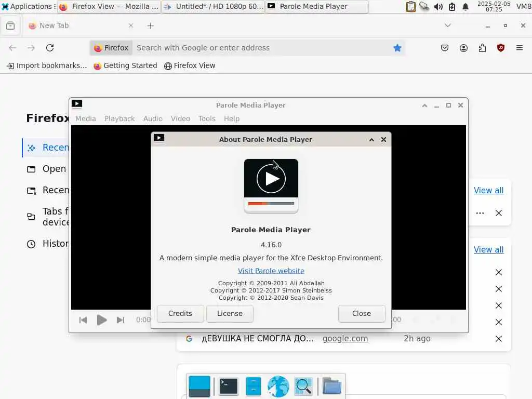Open Help menu in Parole
The image size is (532, 399).
231,119
